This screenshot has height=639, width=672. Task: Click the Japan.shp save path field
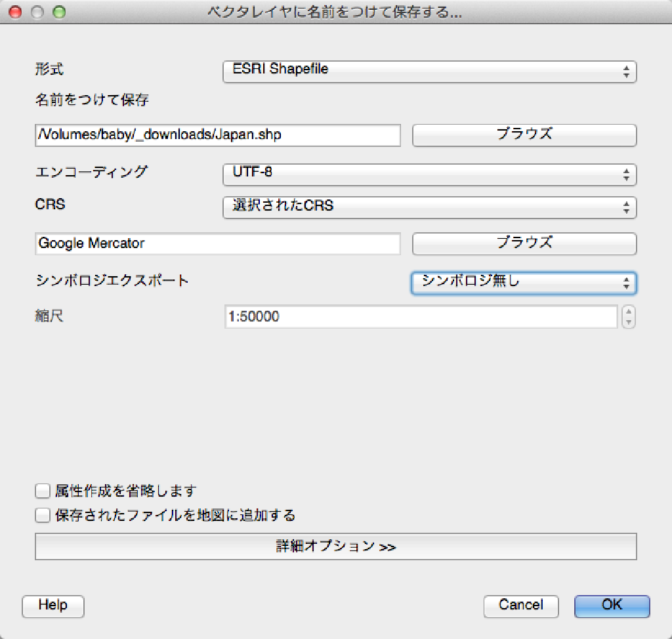coord(217,134)
